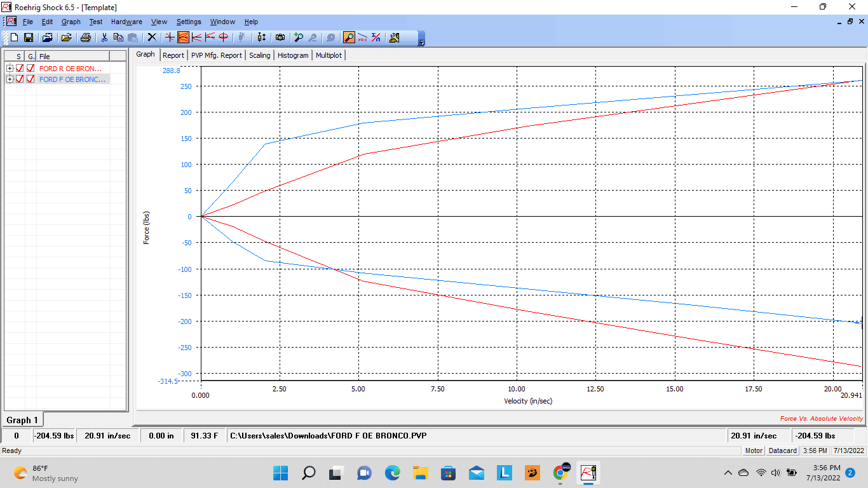Open the Hardware menu
Screen dimensions: 868x488
tap(126, 22)
